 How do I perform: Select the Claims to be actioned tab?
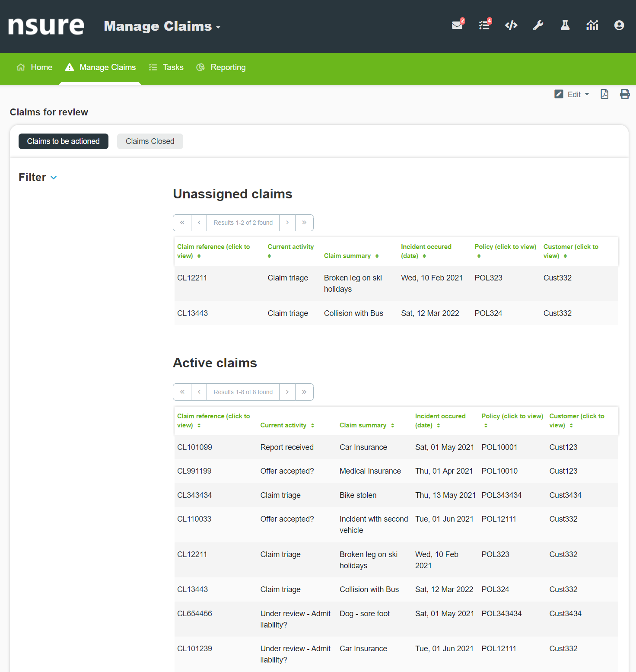coord(64,141)
